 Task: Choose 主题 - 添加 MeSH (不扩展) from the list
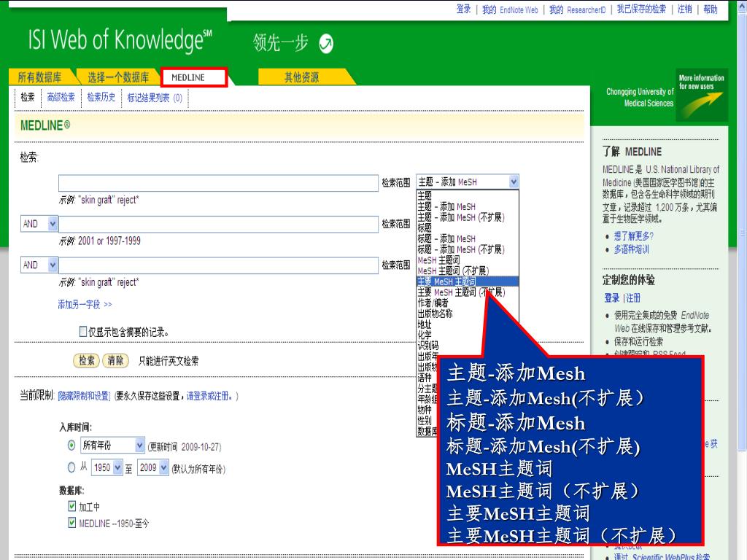(x=461, y=217)
